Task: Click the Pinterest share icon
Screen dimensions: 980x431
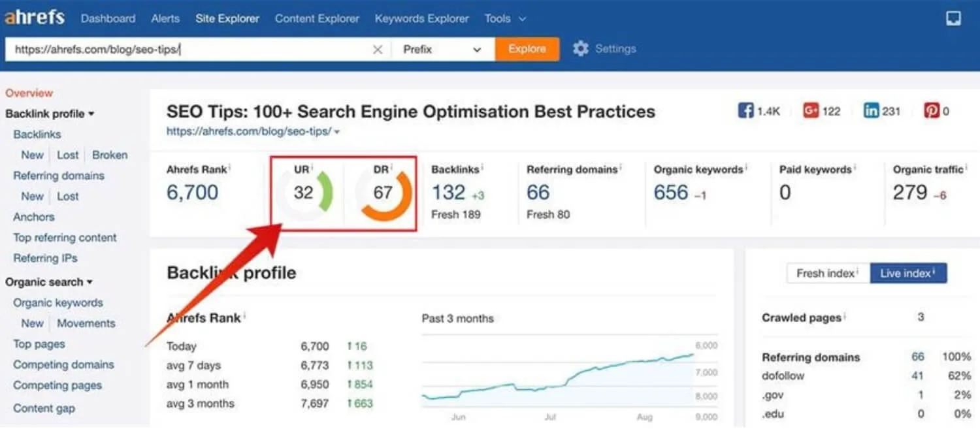Action: pos(932,110)
